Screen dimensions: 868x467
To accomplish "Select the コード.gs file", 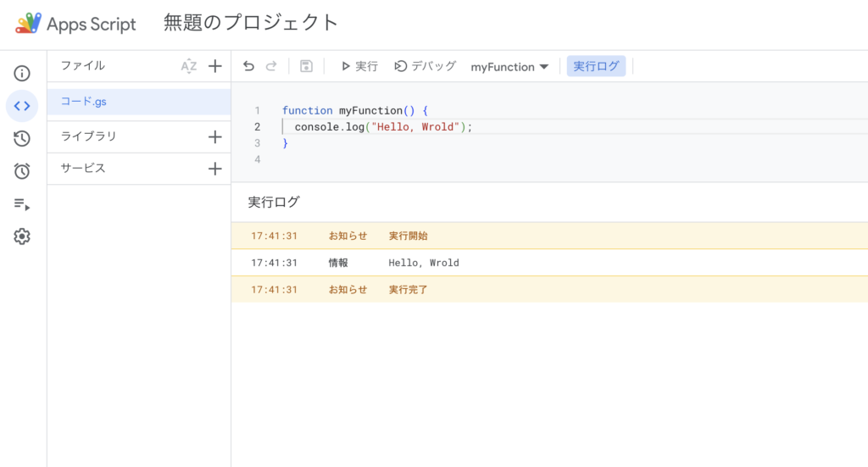I will pos(84,102).
